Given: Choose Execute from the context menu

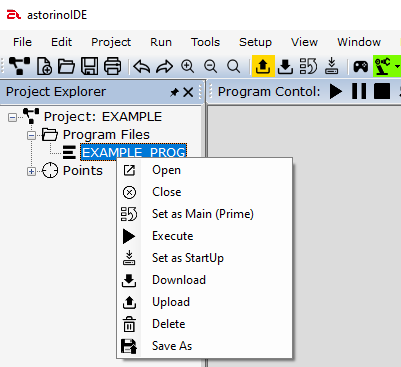Looking at the screenshot, I should [x=204, y=236].
